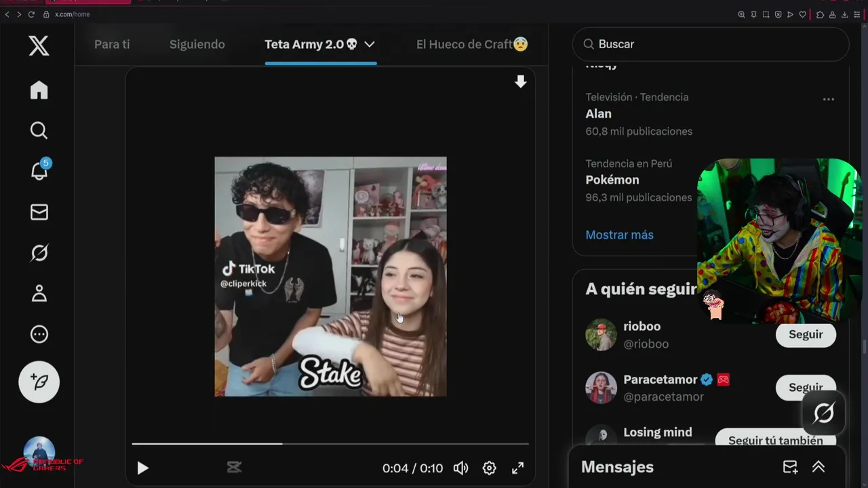Screen dimensions: 868x488
Task: Go forward with the browser forward arrow
Action: coord(18,14)
